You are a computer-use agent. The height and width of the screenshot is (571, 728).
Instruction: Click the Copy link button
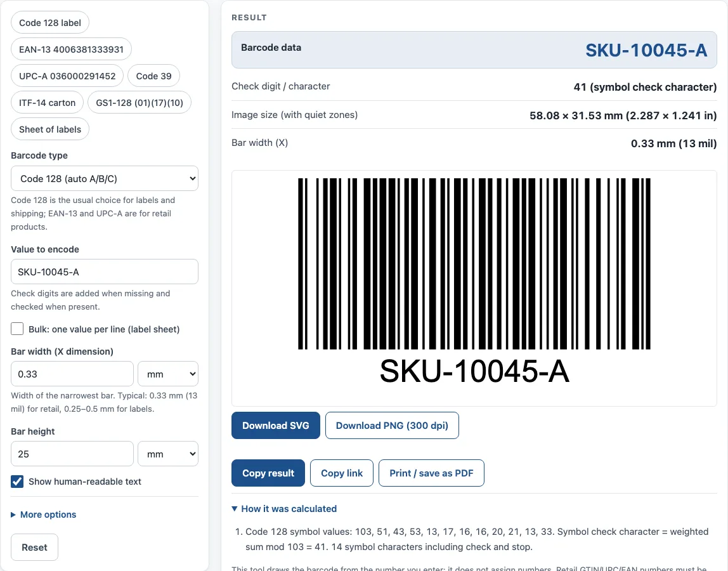point(342,473)
